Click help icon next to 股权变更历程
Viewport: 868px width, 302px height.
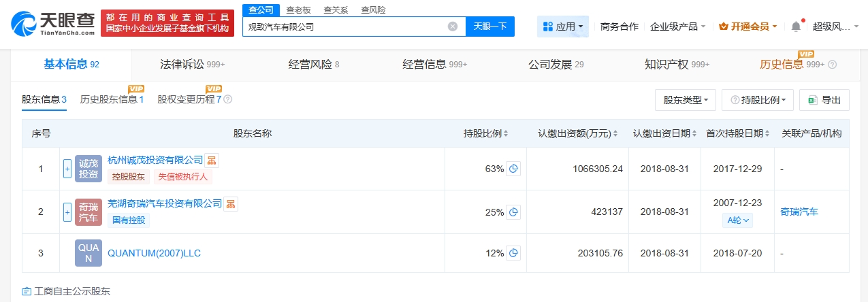(228, 99)
